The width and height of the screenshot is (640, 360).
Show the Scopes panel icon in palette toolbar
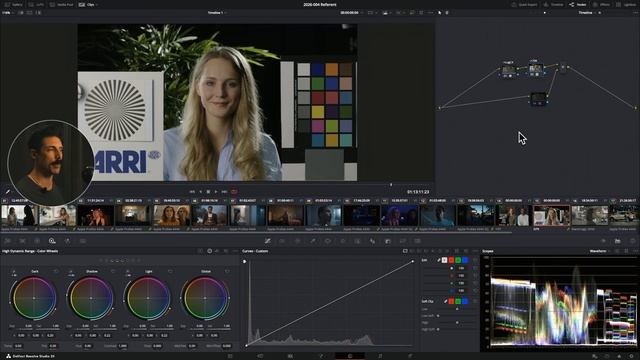pos(618,241)
